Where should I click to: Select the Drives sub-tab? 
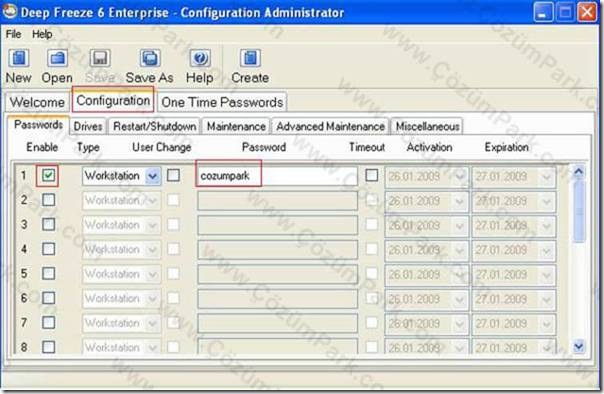[x=88, y=126]
